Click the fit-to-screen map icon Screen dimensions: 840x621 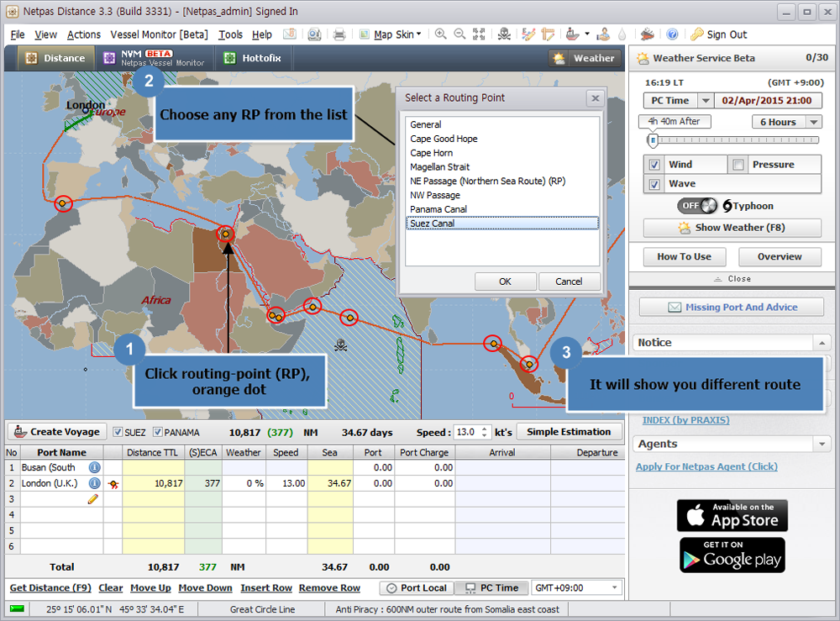(479, 34)
